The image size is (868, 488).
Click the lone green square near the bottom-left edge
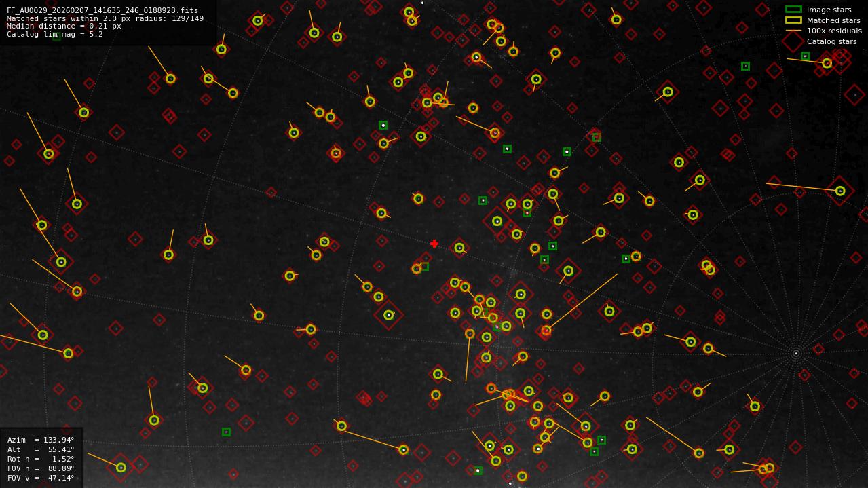pyautogui.click(x=225, y=431)
